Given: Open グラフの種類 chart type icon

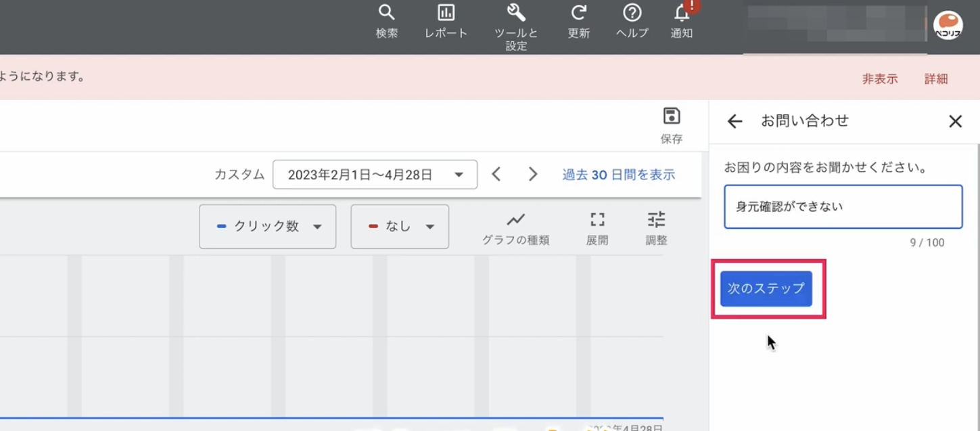Looking at the screenshot, I should pyautogui.click(x=515, y=219).
